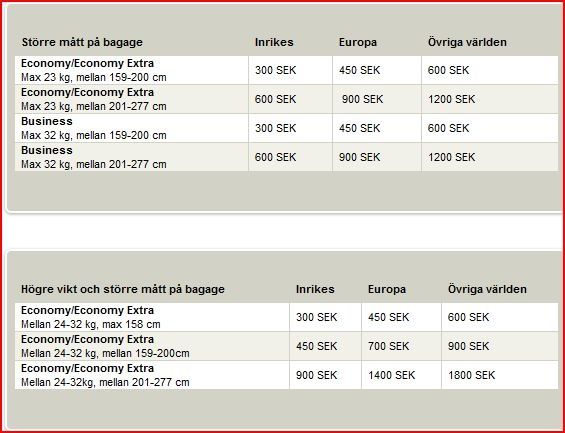Select the Europa column header in the first table
This screenshot has width=565, height=433.
click(x=358, y=42)
